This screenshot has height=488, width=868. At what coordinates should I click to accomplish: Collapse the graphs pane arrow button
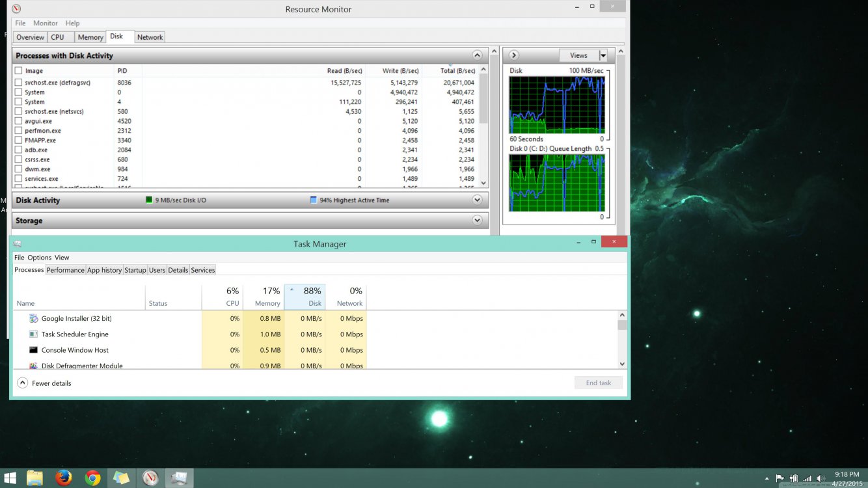514,55
